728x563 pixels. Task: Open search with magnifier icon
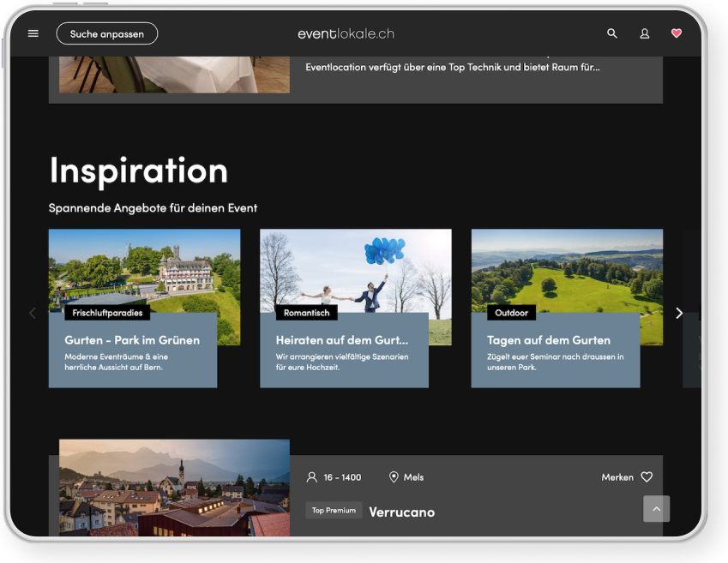612,33
